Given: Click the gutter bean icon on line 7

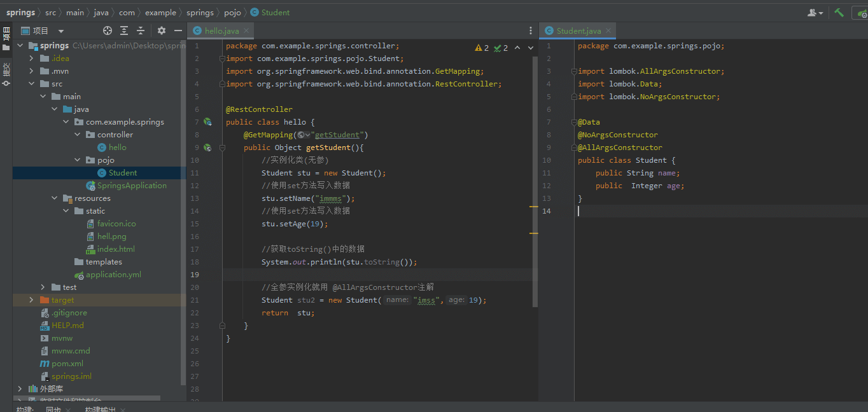Looking at the screenshot, I should (x=207, y=122).
